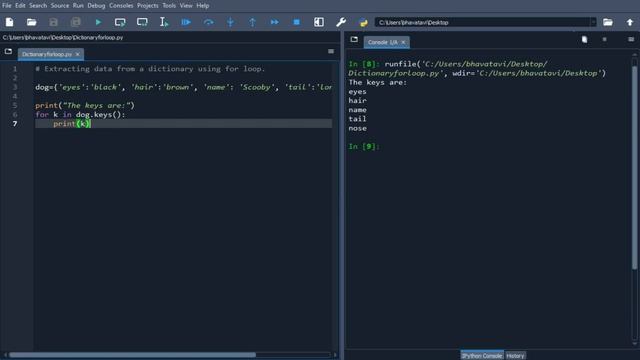The height and width of the screenshot is (360, 640).
Task: Open the Source menu
Action: [60, 6]
